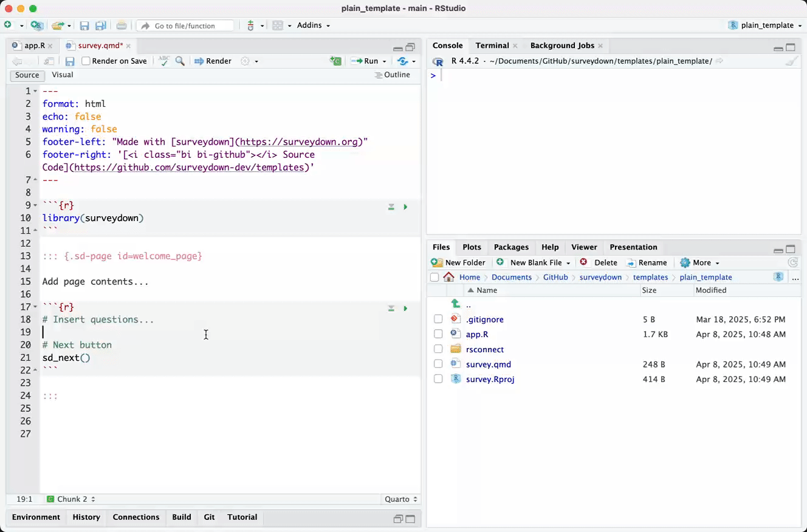Toggle the document Outline button
This screenshot has height=532, width=807.
pos(393,75)
